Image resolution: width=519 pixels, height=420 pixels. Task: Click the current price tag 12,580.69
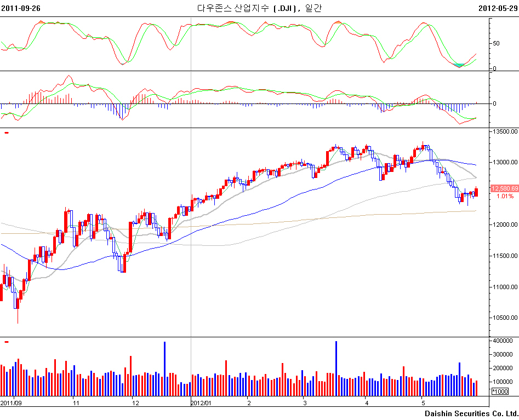505,188
